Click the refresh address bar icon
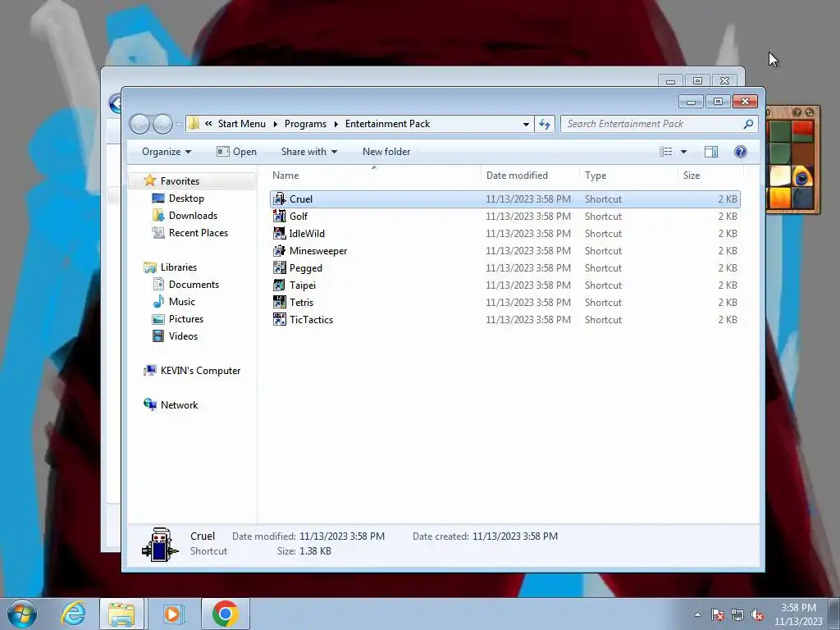 (x=545, y=125)
